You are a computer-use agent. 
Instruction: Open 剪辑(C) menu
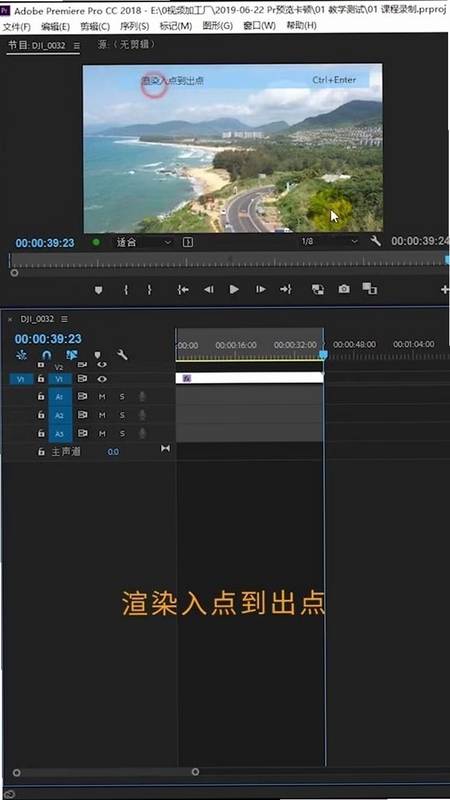(x=95, y=26)
